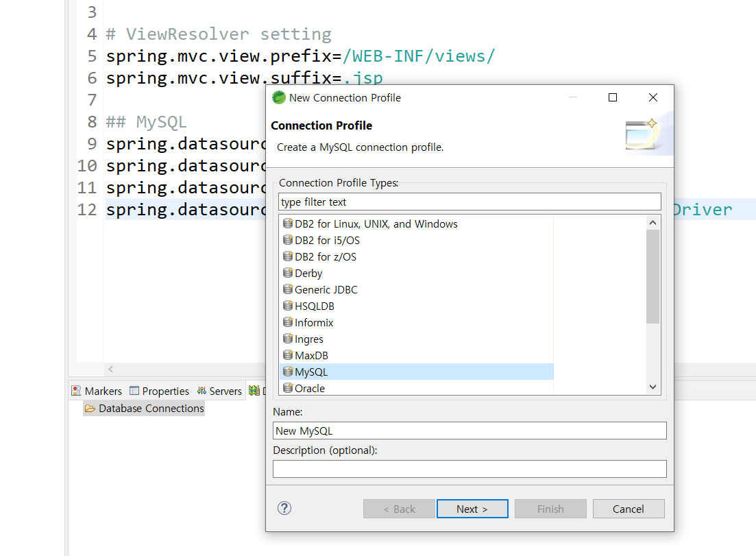Viewport: 756px width, 556px height.
Task: Open dialog help question mark icon
Action: [284, 508]
